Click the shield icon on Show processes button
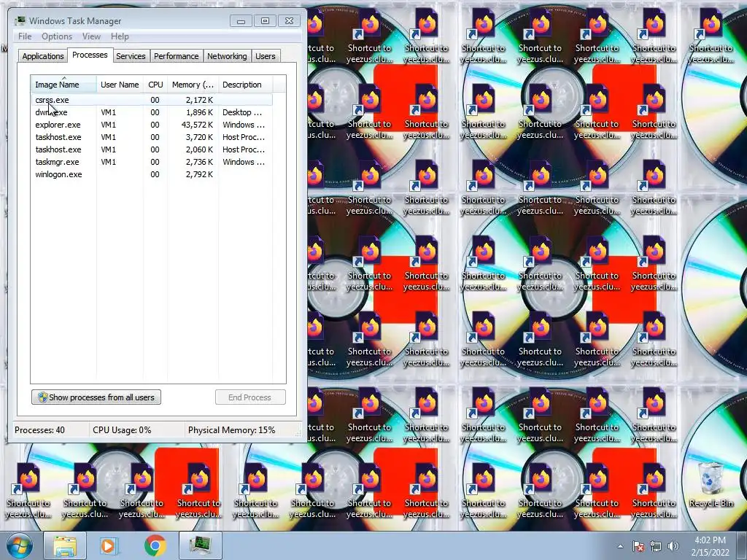 [x=42, y=397]
